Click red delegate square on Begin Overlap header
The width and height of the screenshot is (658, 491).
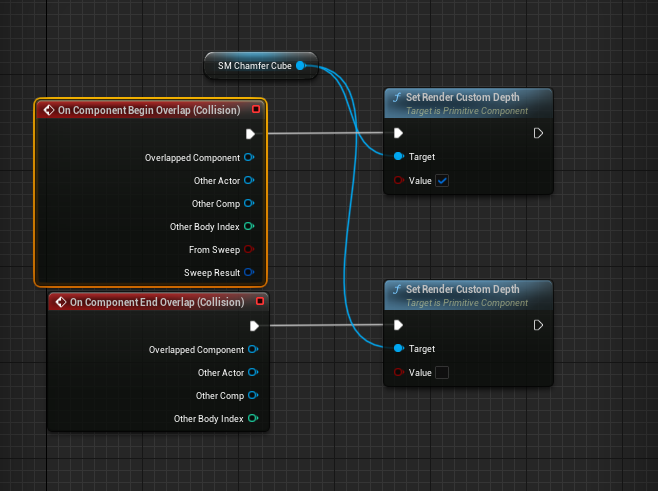tap(256, 109)
